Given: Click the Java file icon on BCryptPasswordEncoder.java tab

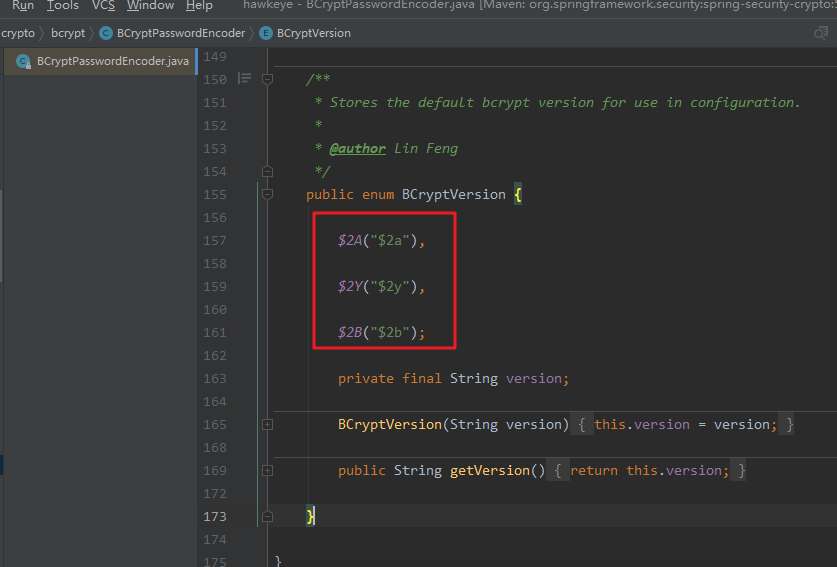Looking at the screenshot, I should [23, 61].
